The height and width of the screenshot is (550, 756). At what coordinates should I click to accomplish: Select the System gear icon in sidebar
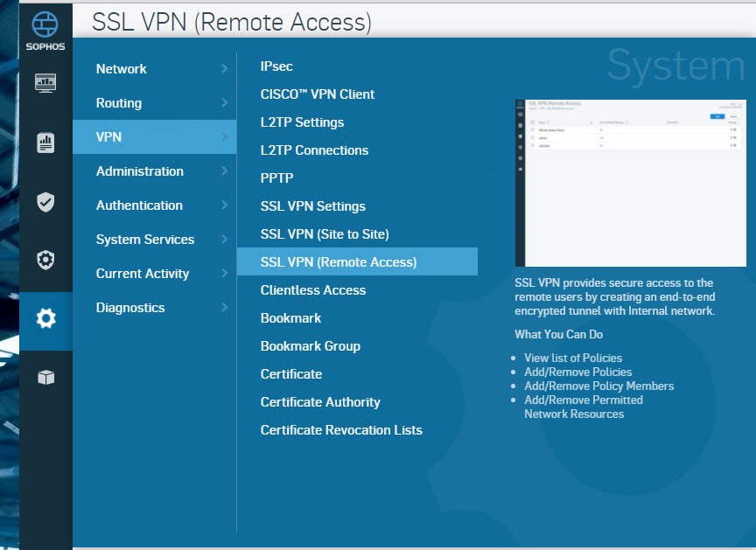[x=45, y=318]
